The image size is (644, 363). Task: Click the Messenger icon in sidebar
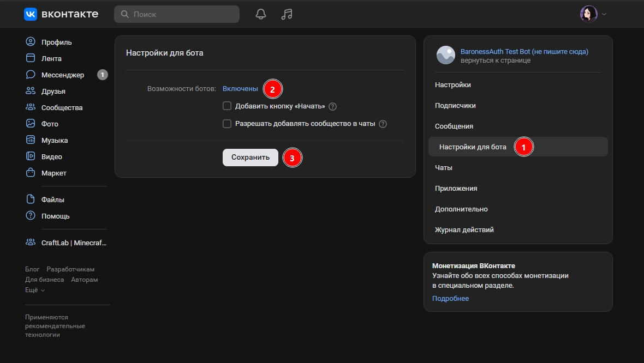[31, 75]
